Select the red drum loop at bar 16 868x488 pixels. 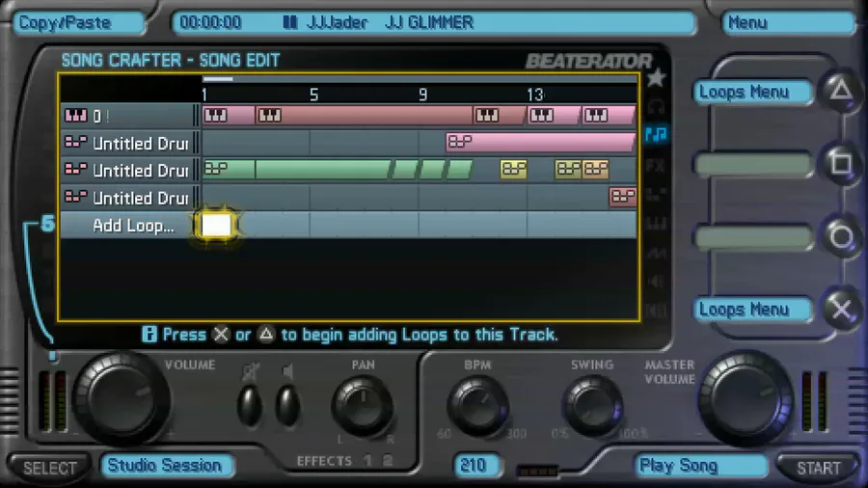[623, 197]
